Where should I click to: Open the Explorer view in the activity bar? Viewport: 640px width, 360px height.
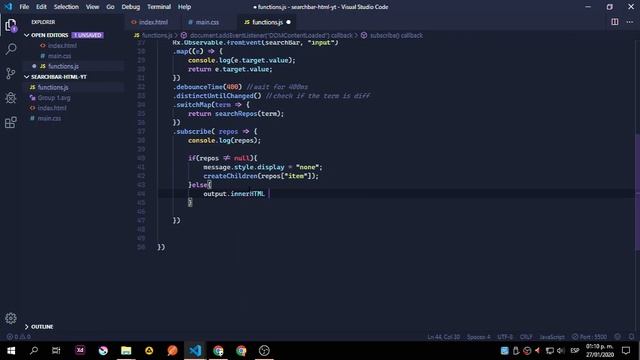[x=11, y=25]
